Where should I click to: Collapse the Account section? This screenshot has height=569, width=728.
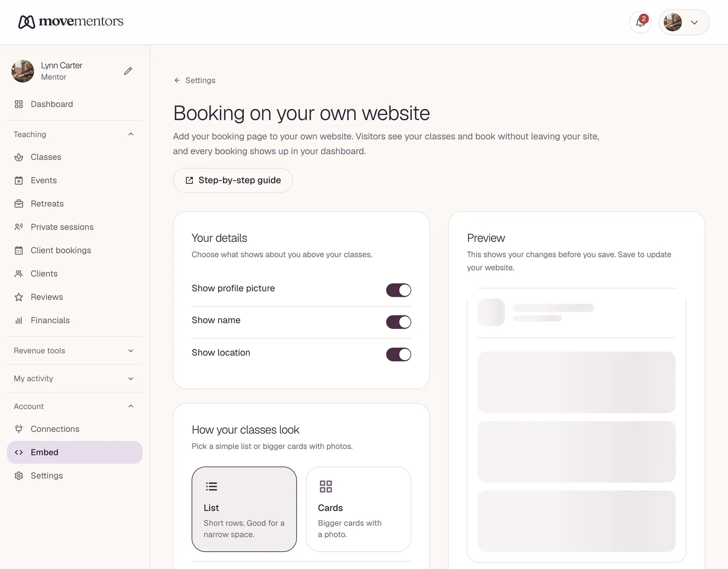click(75, 406)
